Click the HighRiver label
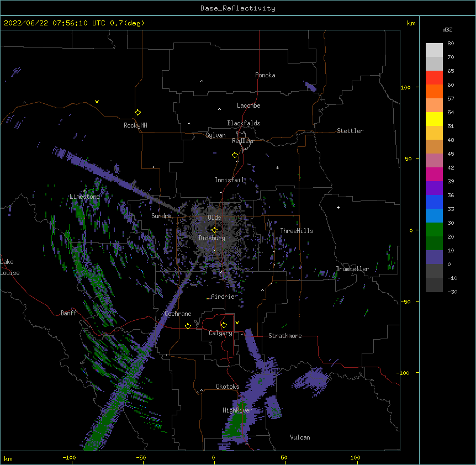 (x=237, y=410)
